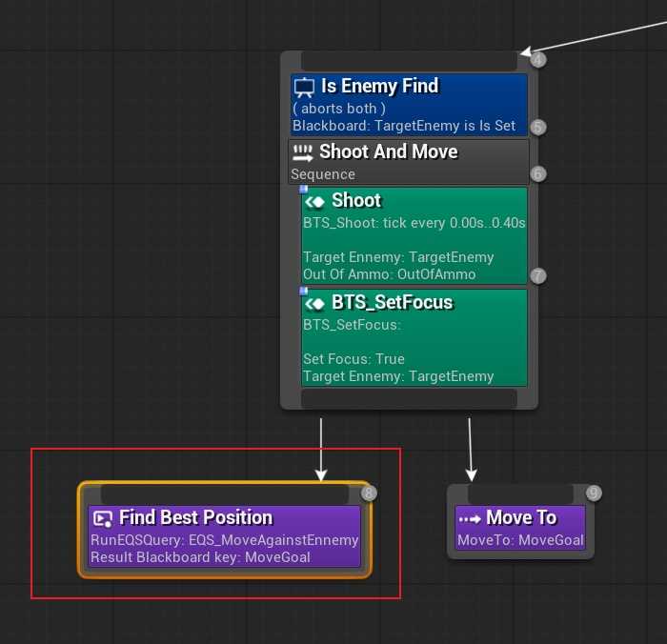667x644 pixels.
Task: Click execution index badge 8
Action: tap(370, 493)
